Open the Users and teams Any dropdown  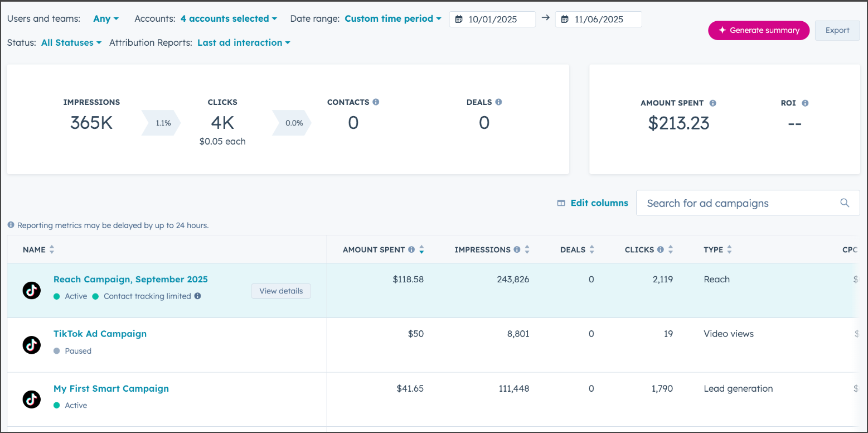pos(105,18)
